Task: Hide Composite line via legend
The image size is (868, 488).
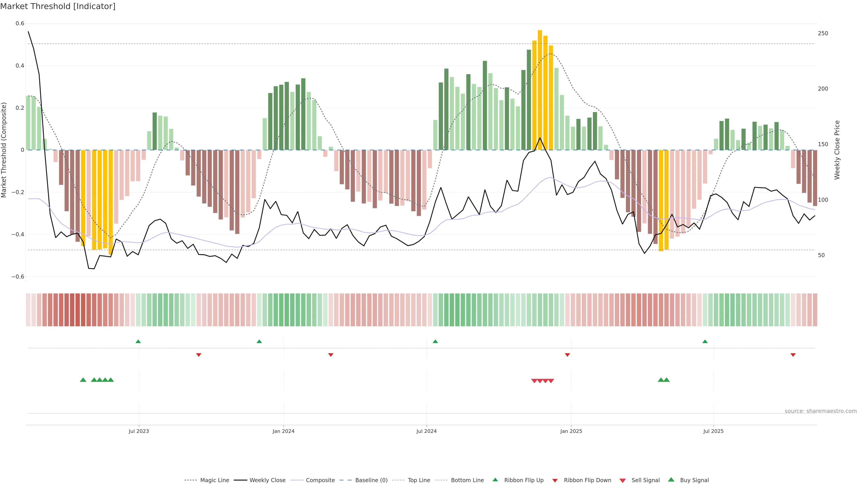Action: coord(320,480)
